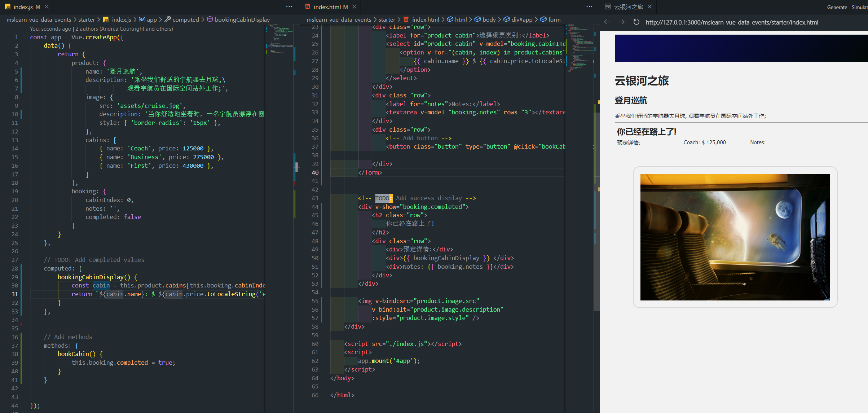868x413 pixels.
Task: Click the Generate button in preview toolbar
Action: coord(837,7)
